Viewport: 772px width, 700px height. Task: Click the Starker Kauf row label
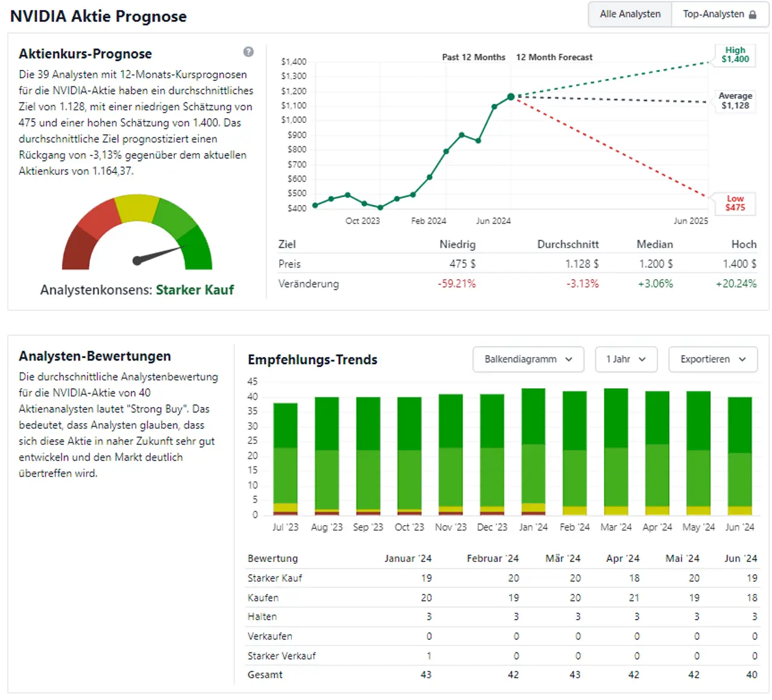(274, 578)
